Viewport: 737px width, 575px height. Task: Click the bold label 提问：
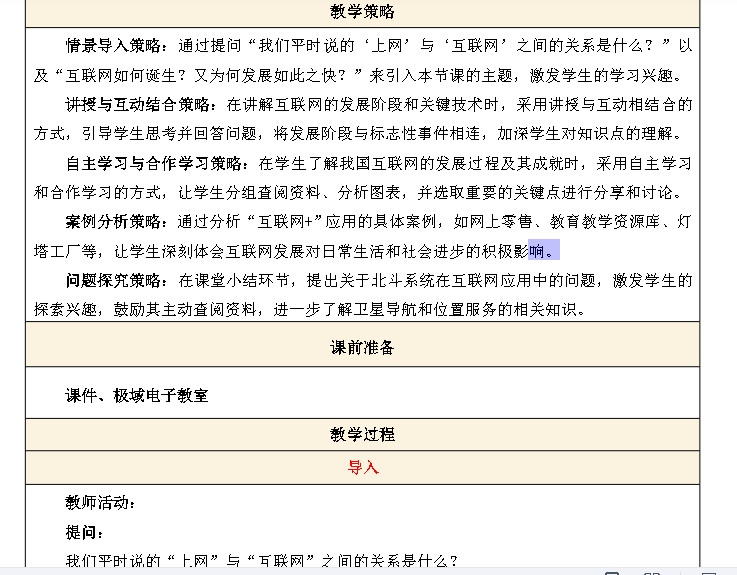tap(85, 532)
